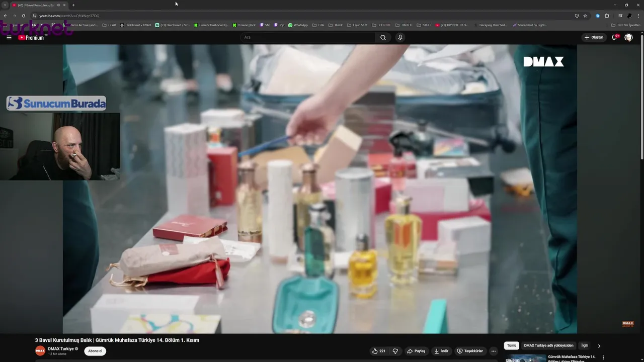Open options for Gümrük Muhafaza recommended video
The image size is (644, 362).
click(603, 357)
